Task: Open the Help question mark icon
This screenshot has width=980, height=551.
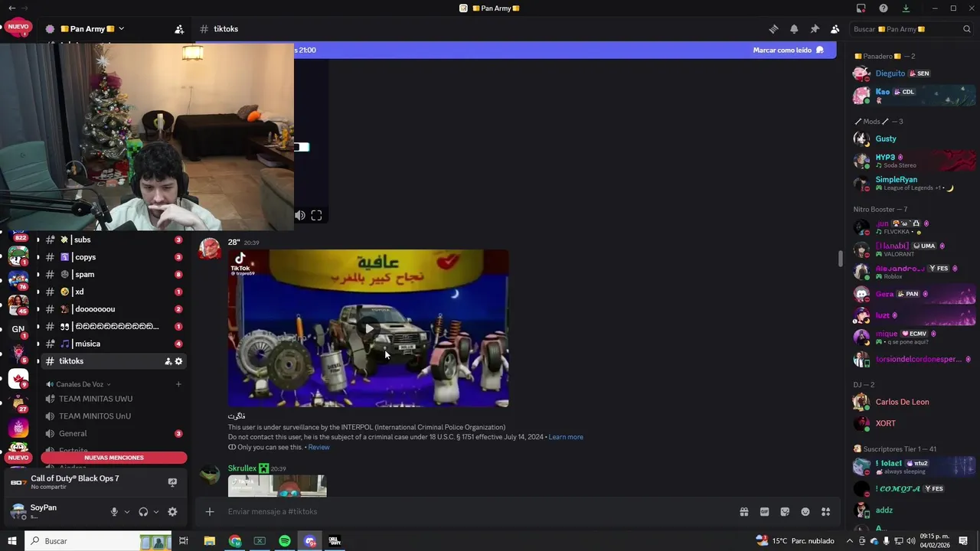Action: coord(884,8)
